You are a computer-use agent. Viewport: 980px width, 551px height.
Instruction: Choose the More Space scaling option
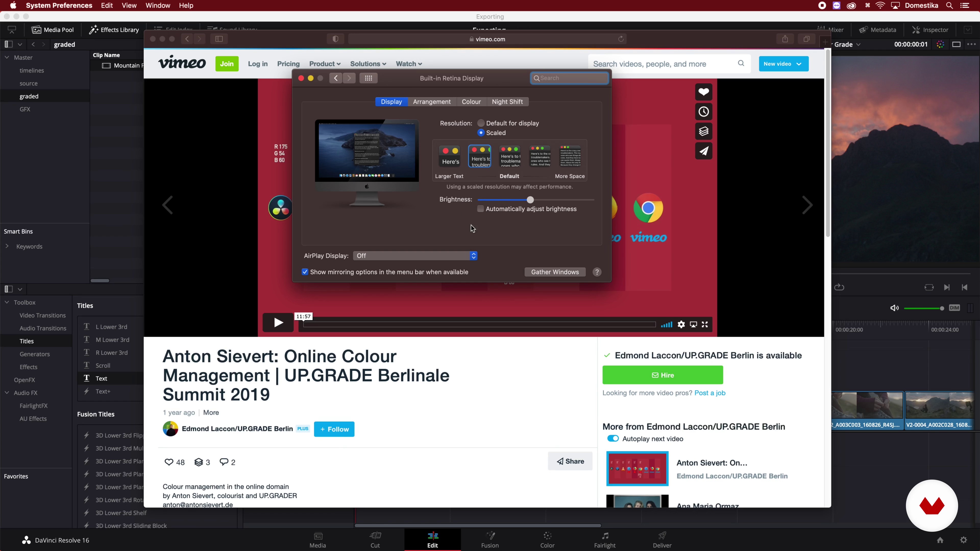tap(570, 156)
